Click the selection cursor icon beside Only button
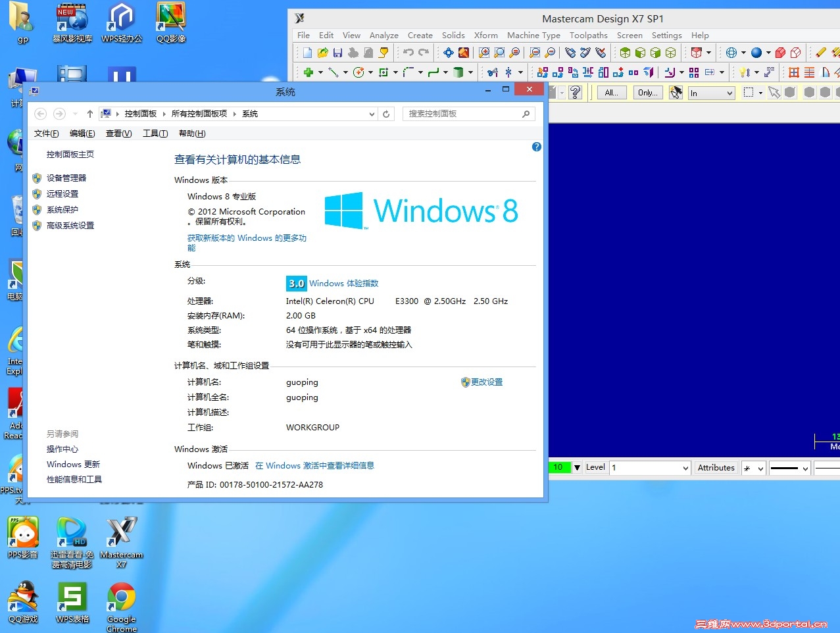Image resolution: width=840 pixels, height=633 pixels. tap(676, 93)
